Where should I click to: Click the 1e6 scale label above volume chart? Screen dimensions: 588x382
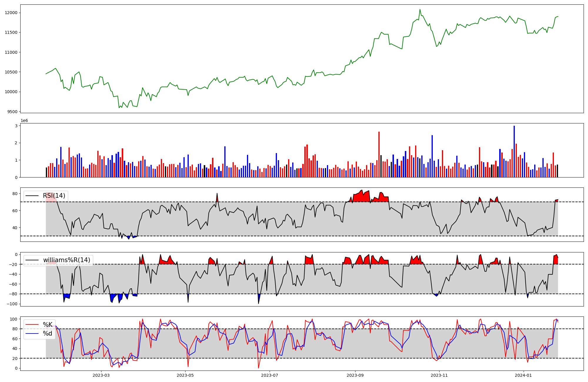(x=24, y=121)
